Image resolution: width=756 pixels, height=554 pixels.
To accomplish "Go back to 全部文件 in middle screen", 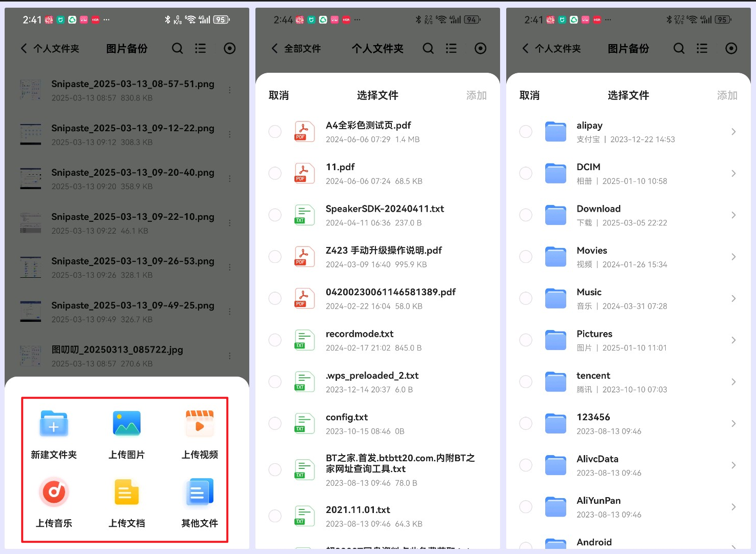I will tap(296, 48).
